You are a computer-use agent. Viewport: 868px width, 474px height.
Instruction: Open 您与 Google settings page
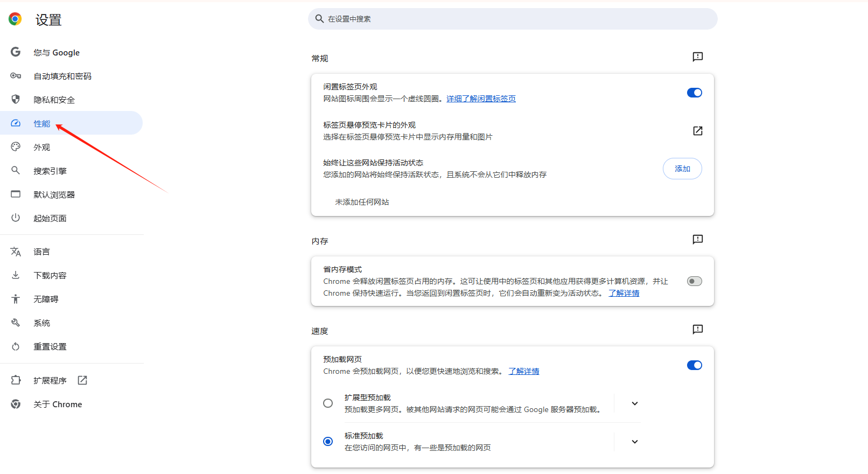[x=71, y=52]
